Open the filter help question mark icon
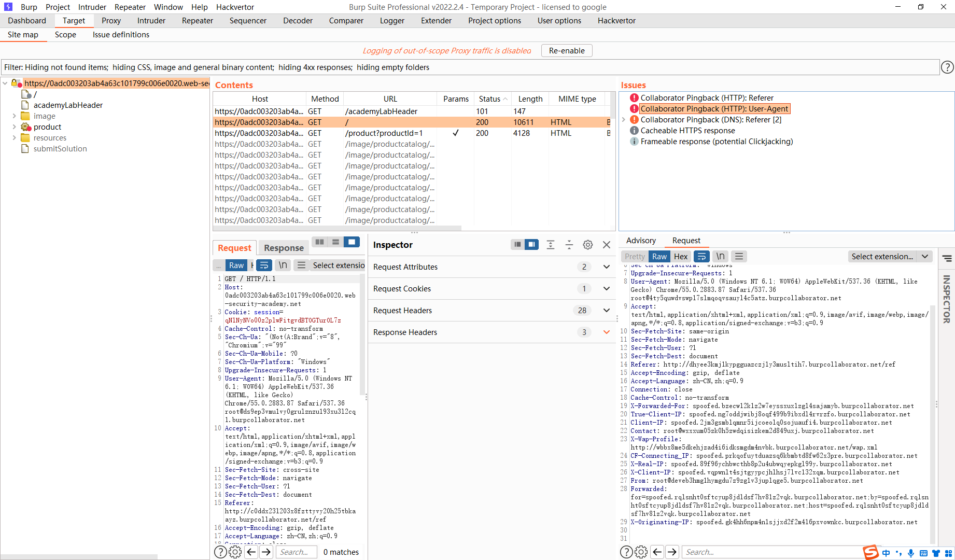 947,67
